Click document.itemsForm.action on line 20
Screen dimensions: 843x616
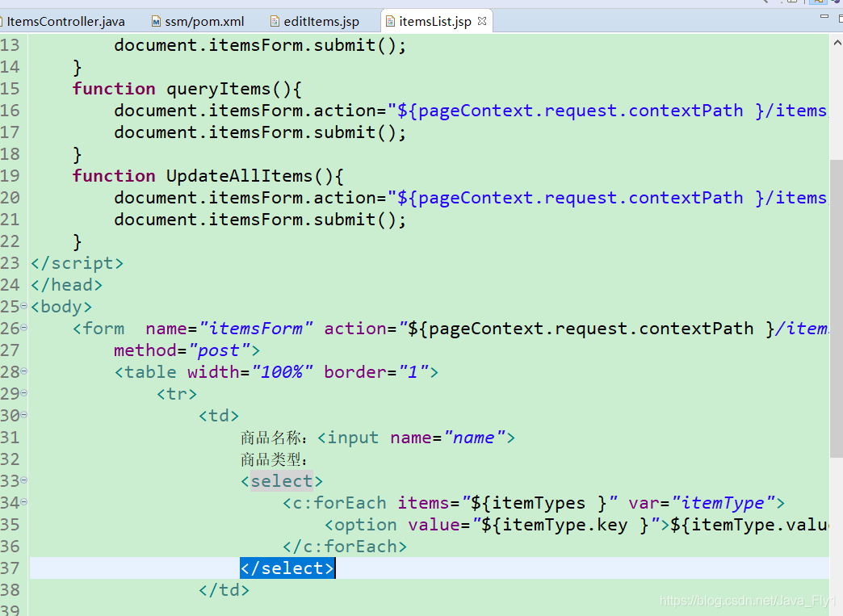(x=245, y=198)
